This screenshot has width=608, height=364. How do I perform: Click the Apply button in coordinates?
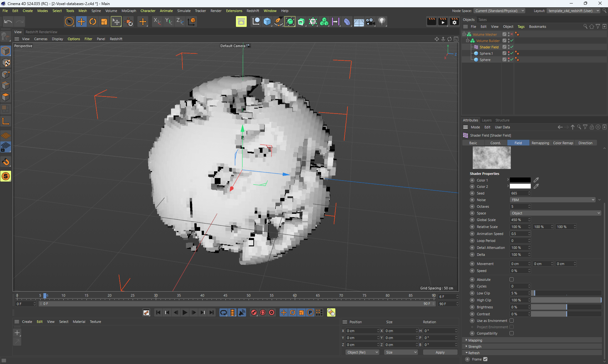440,352
